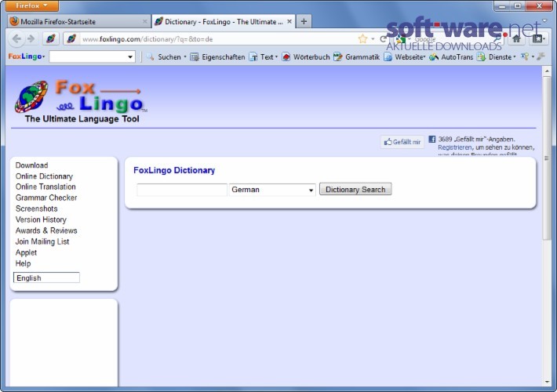Reload the page with the refresh icon

coord(383,39)
